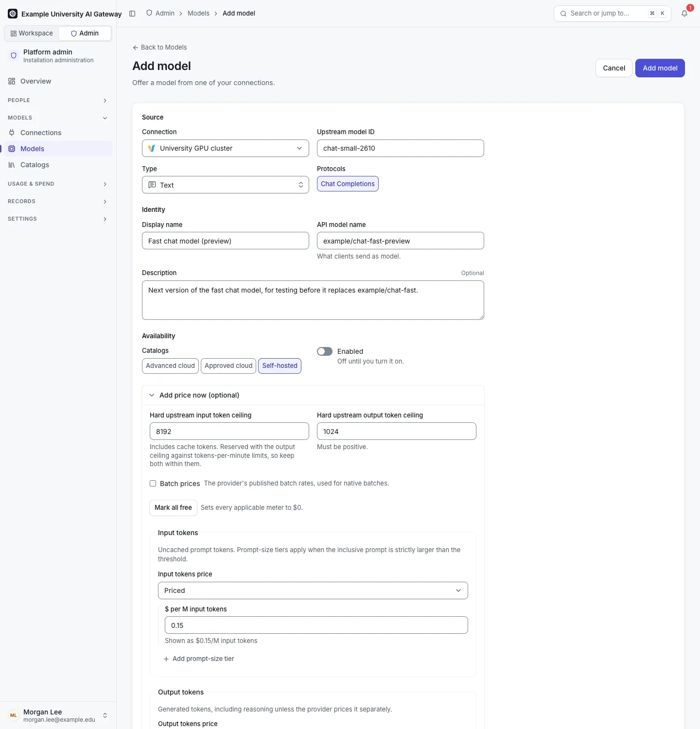Screen dimensions: 700x729
Task: Deselect the Self-hosted catalog chip
Action: tap(280, 366)
